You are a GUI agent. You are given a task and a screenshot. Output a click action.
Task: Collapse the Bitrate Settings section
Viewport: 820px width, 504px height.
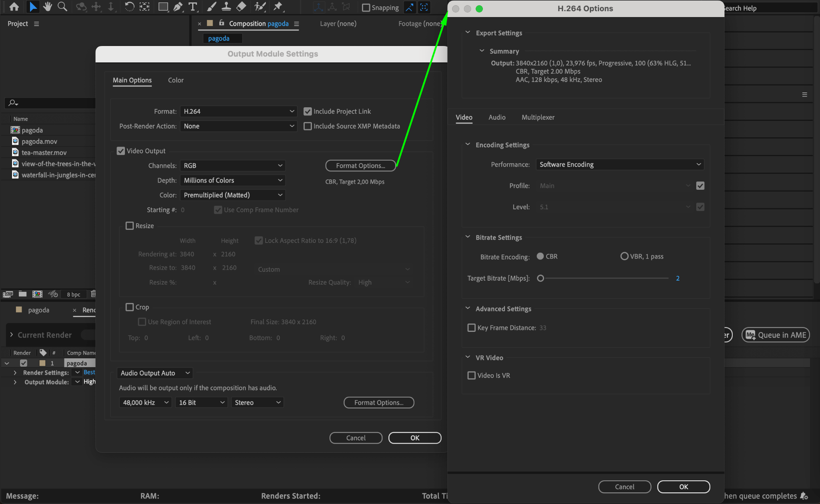click(x=468, y=237)
